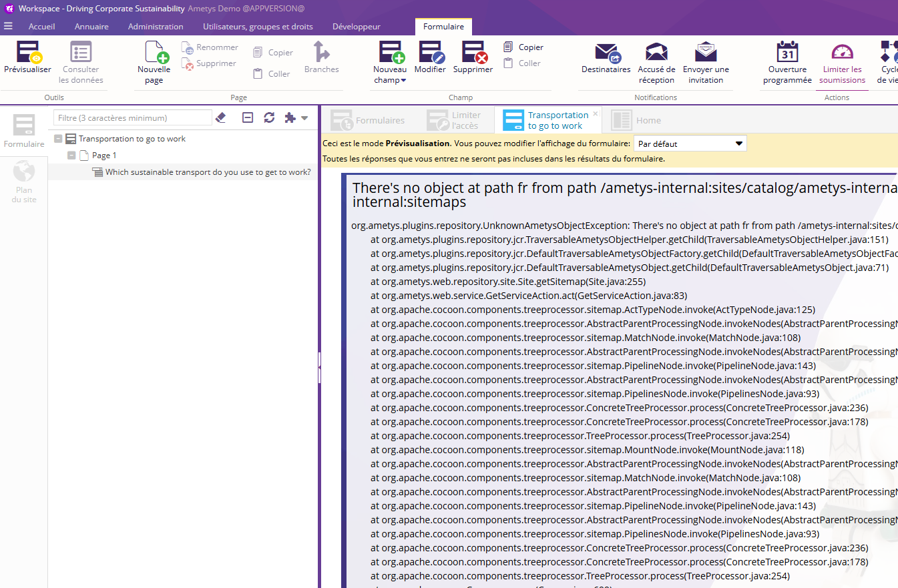Click Limiter les soumissions

pyautogui.click(x=842, y=63)
